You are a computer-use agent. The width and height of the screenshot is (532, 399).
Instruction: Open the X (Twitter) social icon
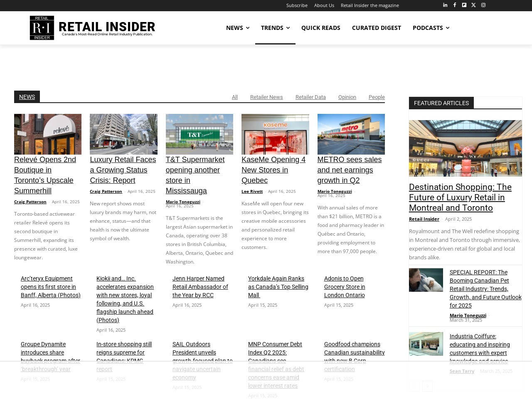pos(473,5)
